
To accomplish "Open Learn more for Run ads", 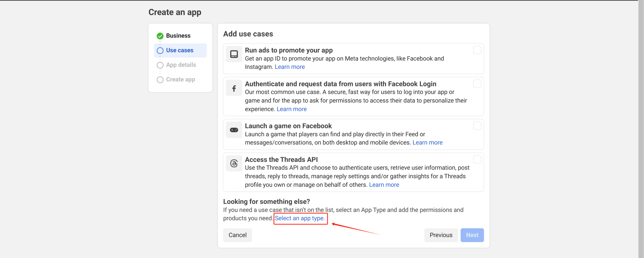I will [x=290, y=67].
